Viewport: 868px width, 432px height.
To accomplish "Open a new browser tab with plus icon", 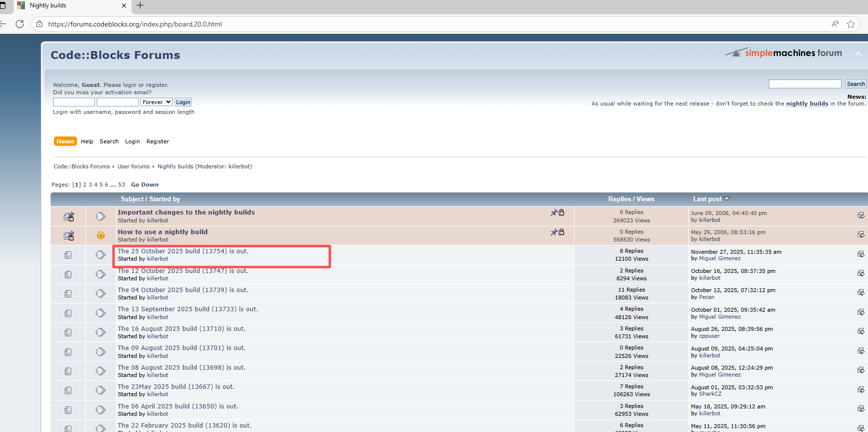I will pyautogui.click(x=140, y=5).
